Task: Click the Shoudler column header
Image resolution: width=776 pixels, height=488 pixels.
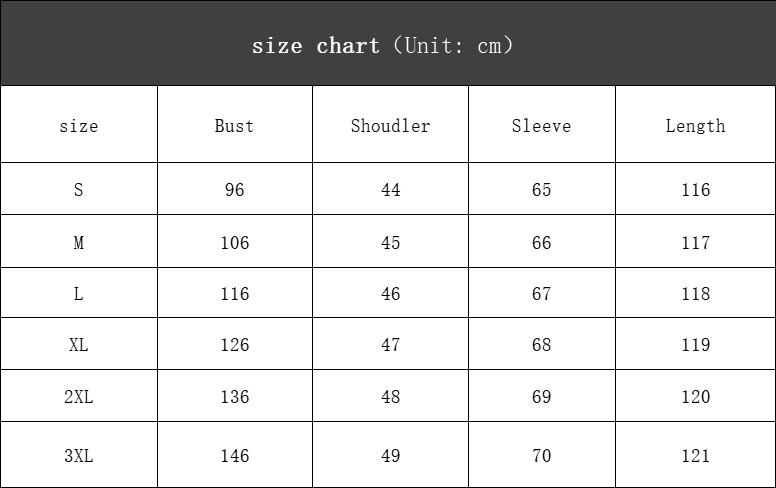Action: tap(390, 126)
